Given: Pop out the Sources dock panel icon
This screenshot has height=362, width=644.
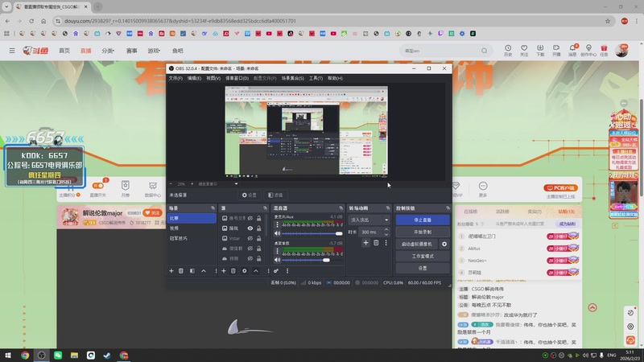Looking at the screenshot, I should point(265,208).
